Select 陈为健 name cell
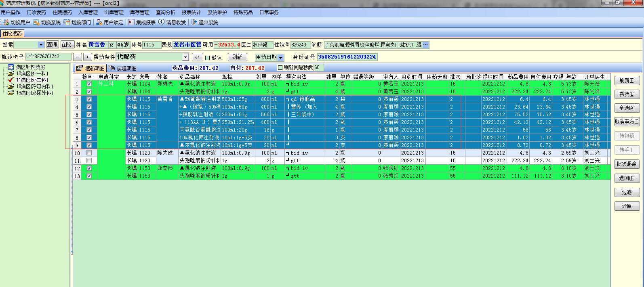 point(167,153)
